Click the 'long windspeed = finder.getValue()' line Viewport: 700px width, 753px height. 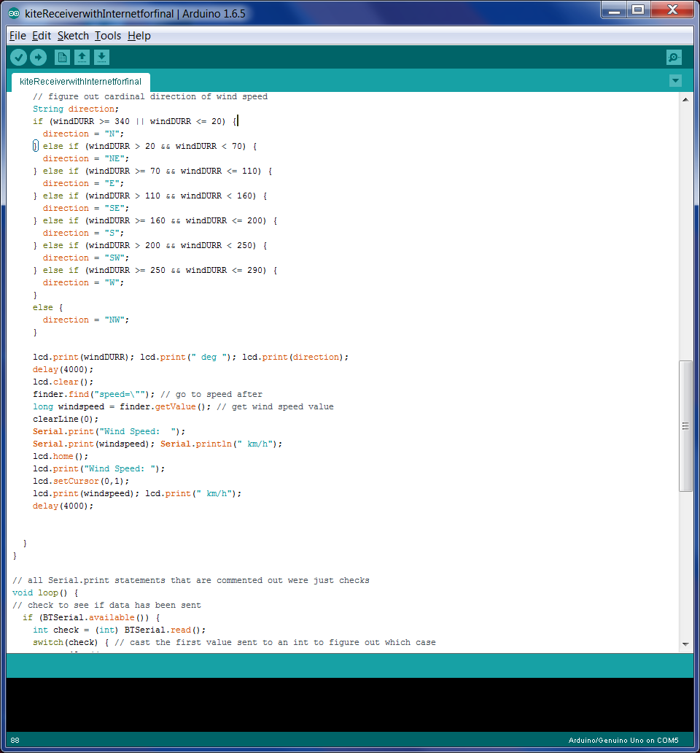(183, 406)
